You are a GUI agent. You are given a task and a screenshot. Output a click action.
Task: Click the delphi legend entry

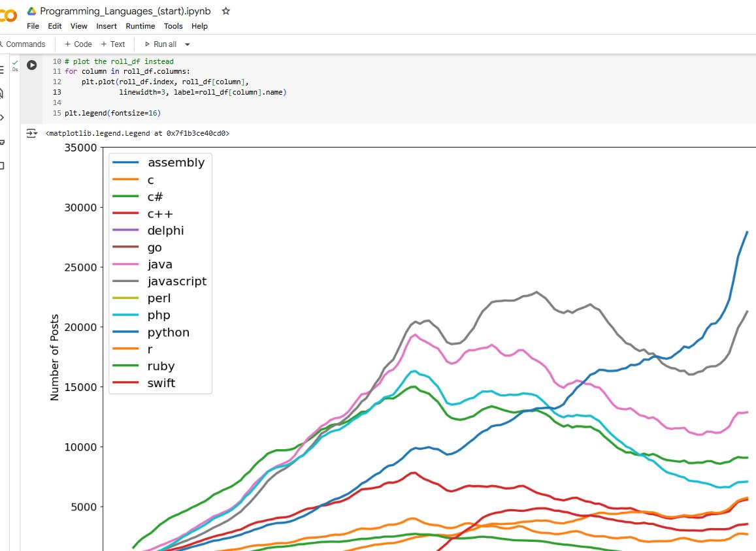pos(148,230)
